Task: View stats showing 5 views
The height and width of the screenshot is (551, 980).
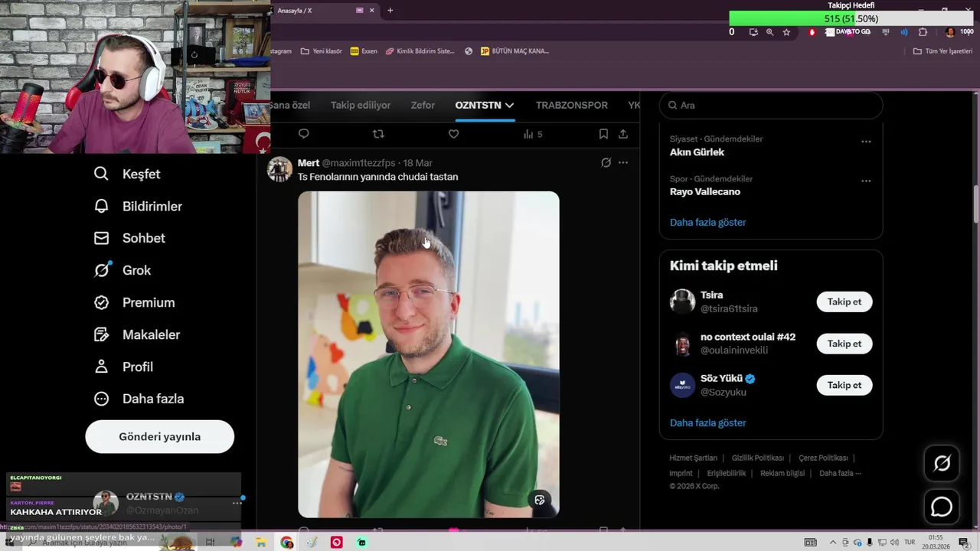Action: tap(533, 134)
